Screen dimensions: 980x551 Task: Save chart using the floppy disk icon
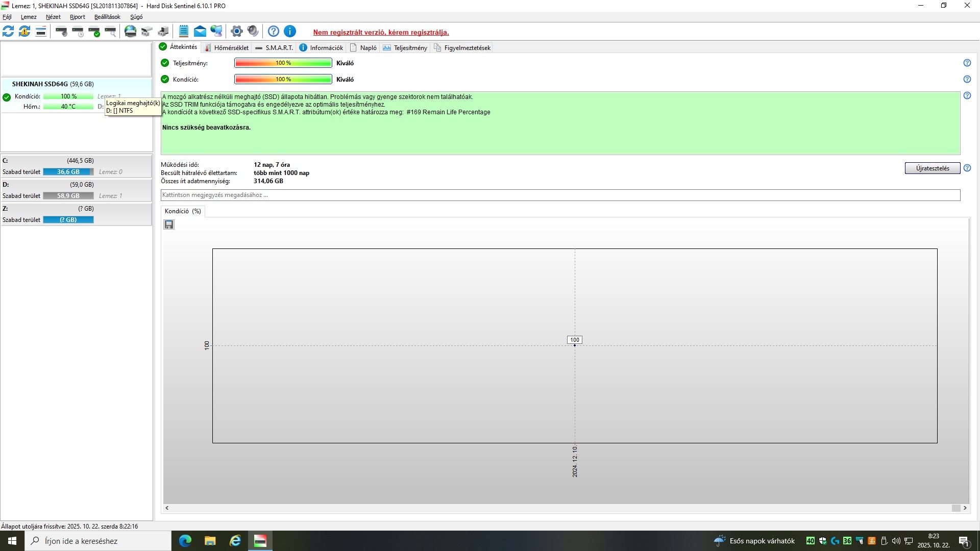click(x=169, y=224)
